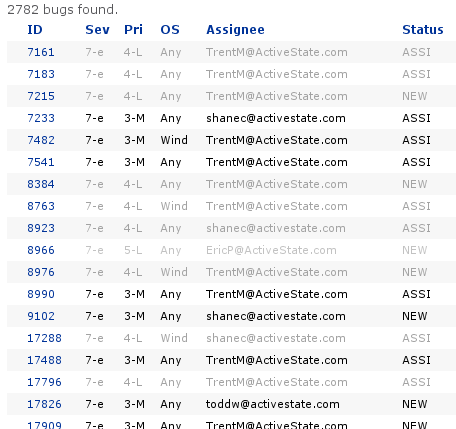The image size is (456, 429).
Task: Sort bug list by ID column
Action: (x=35, y=30)
